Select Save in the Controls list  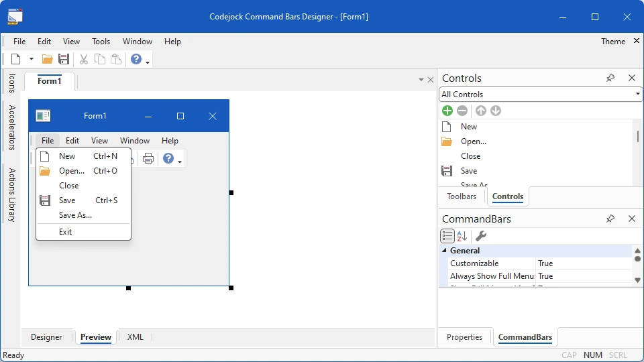537,171
